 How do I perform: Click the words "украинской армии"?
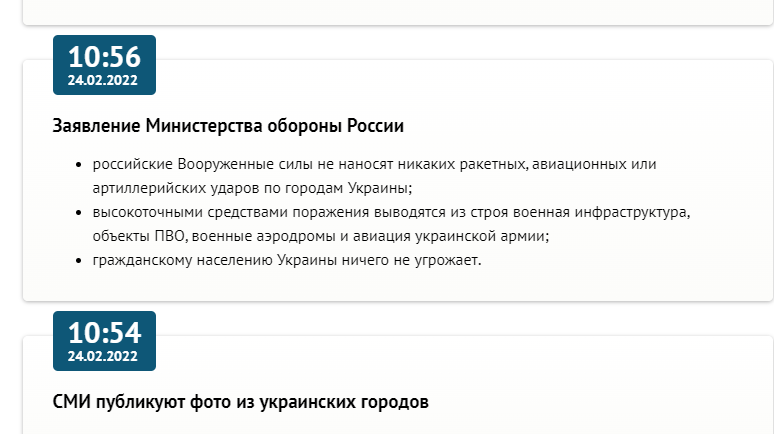pos(482,237)
